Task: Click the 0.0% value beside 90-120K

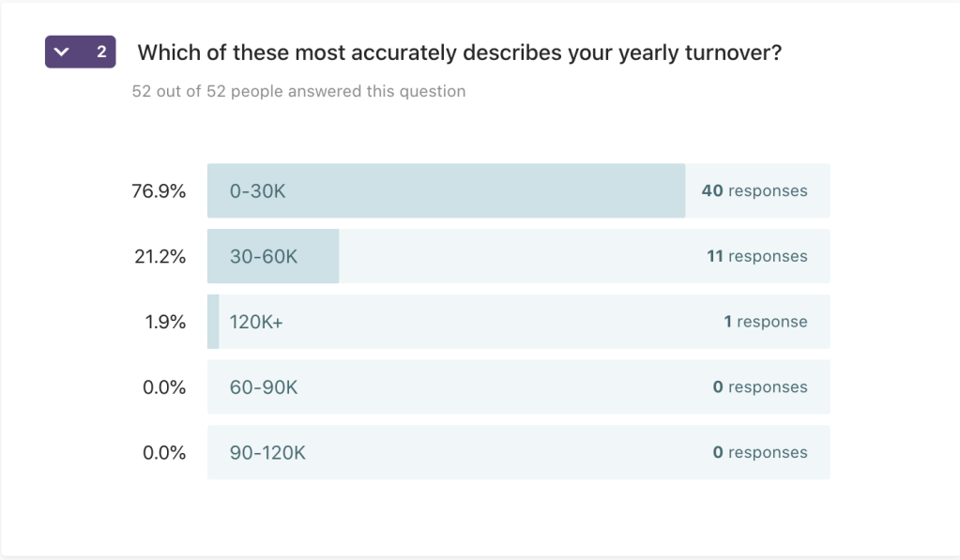Action: click(x=163, y=452)
